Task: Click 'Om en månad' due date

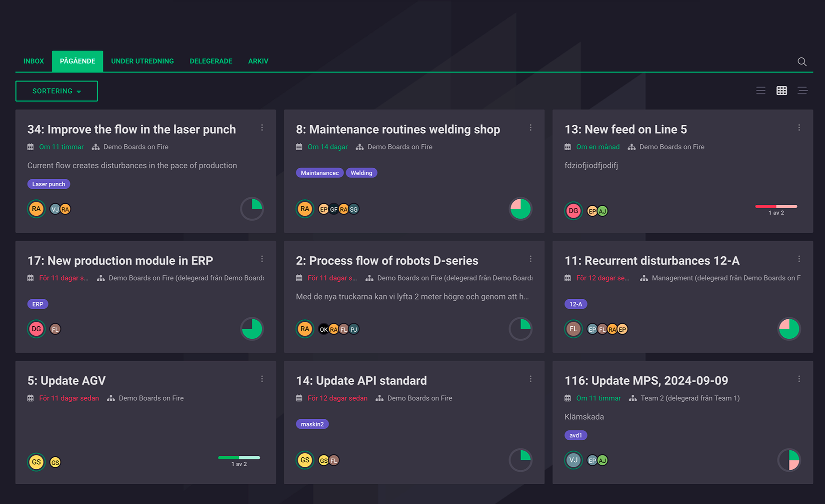Action: click(598, 147)
